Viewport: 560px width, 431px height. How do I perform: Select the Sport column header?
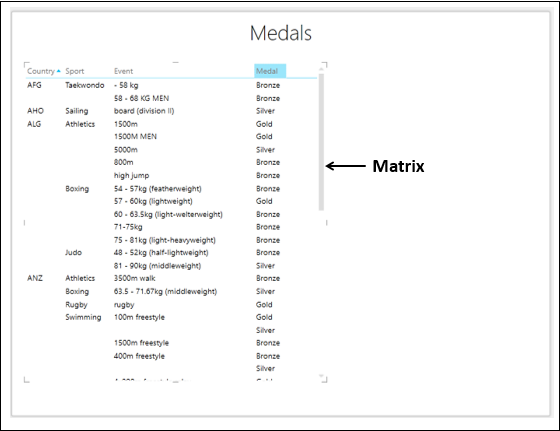(x=75, y=71)
